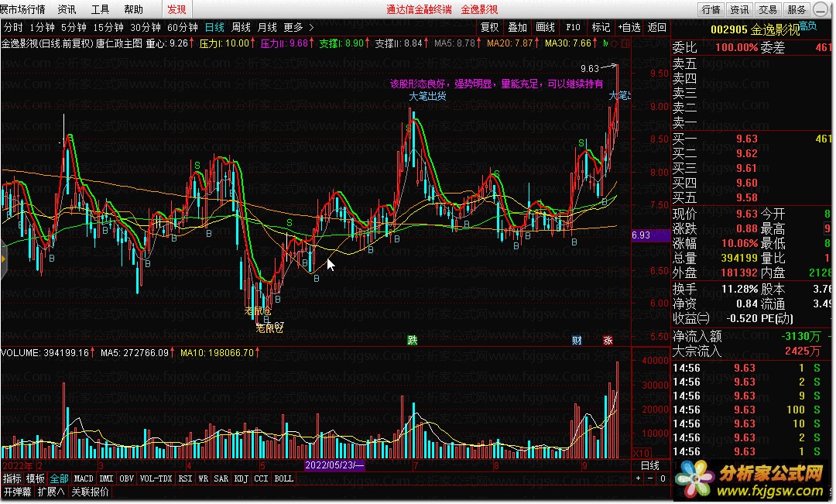
Task: Click the red 涨 marker on chart
Action: click(608, 341)
